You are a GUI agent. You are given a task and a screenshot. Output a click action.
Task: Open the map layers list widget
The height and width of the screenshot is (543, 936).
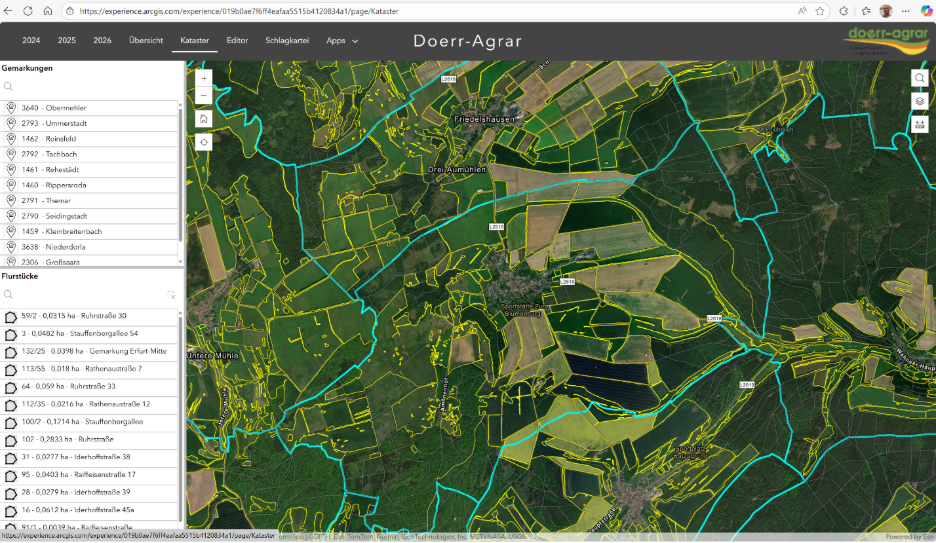919,101
